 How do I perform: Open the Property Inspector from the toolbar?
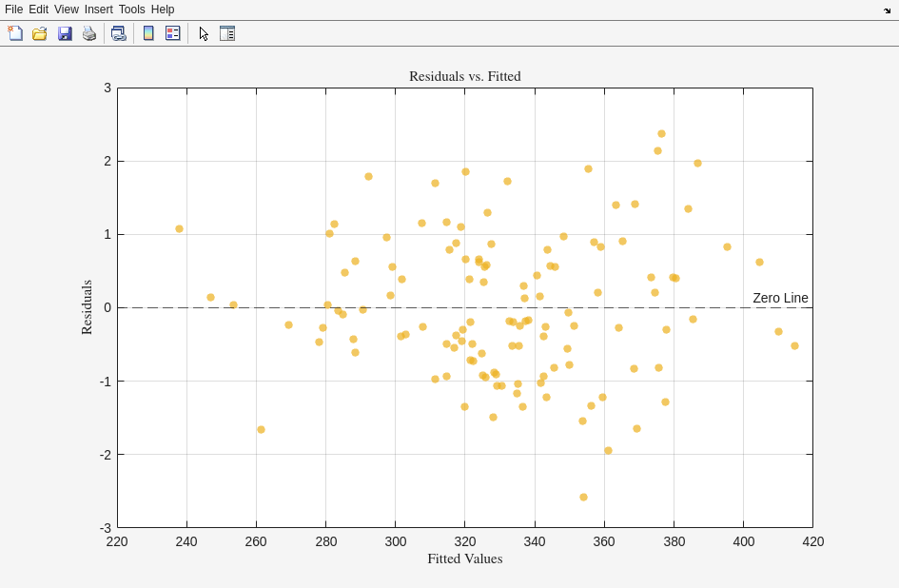click(227, 33)
